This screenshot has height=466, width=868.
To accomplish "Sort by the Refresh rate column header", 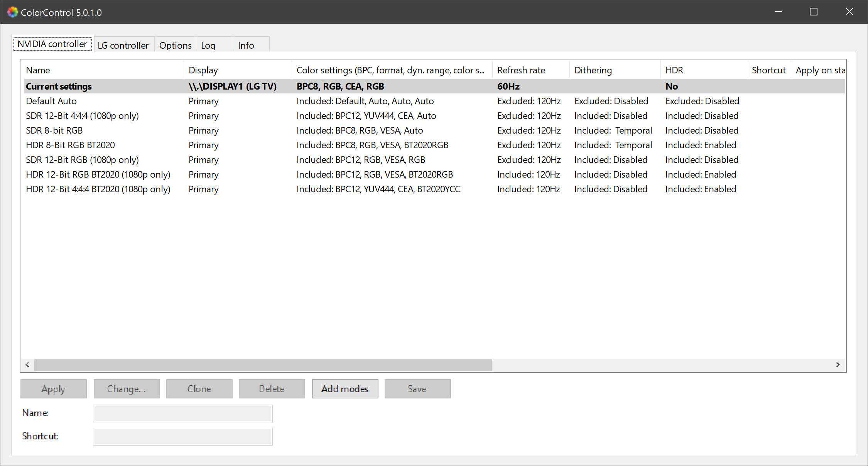I will pos(521,70).
